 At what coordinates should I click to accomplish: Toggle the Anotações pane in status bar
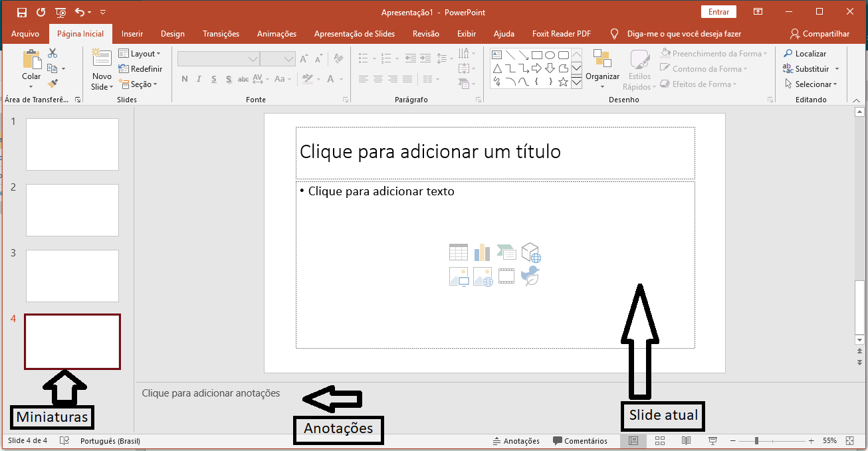pos(516,441)
